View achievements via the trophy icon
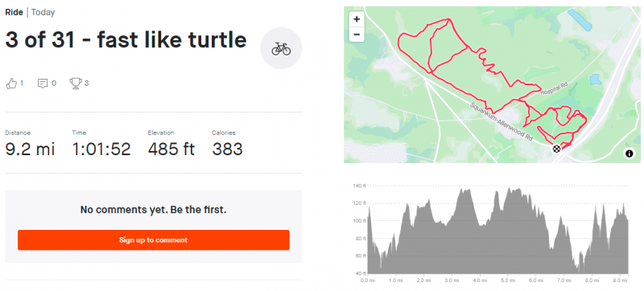Image resolution: width=644 pixels, height=291 pixels. (75, 84)
